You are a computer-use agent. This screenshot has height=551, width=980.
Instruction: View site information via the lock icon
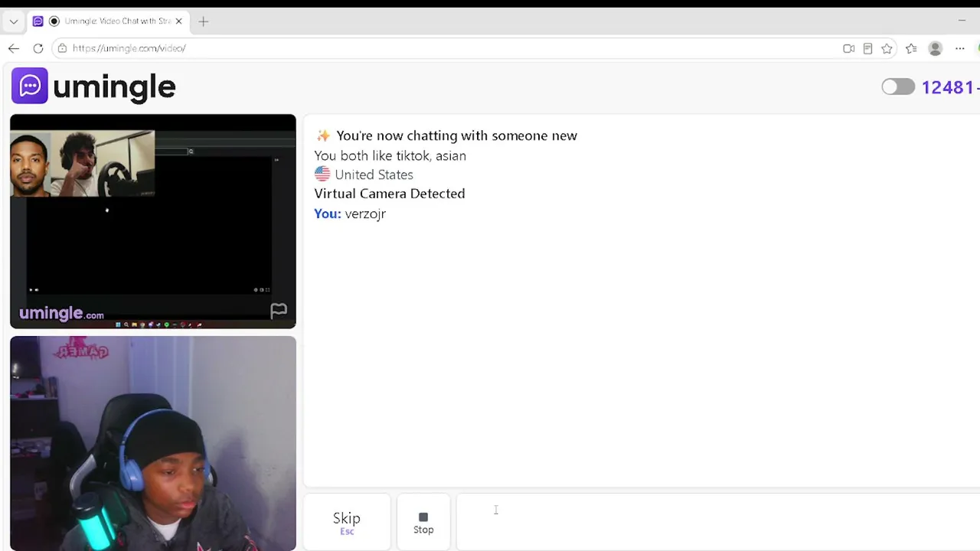tap(63, 48)
